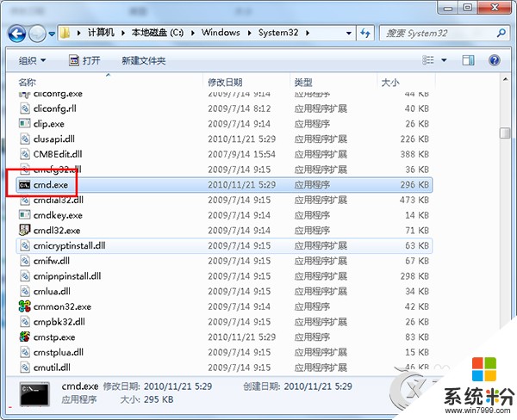Expand the chevron after Windows
Viewport: 517px width, 420px height.
coord(249,33)
